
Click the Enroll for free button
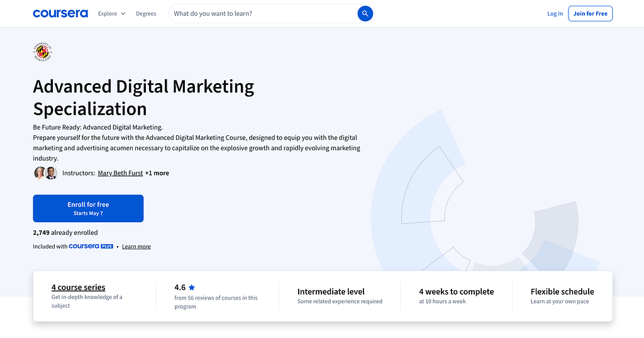click(x=88, y=208)
